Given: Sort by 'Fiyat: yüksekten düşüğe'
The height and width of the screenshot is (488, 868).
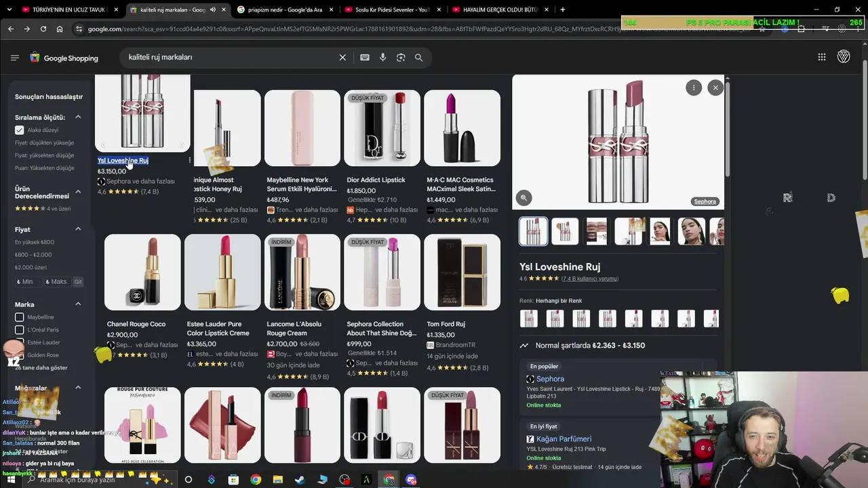Looking at the screenshot, I should pyautogui.click(x=44, y=155).
